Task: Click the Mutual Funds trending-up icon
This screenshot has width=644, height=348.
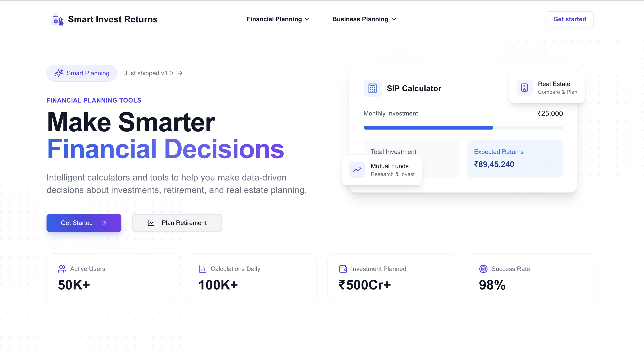Action: (x=357, y=170)
